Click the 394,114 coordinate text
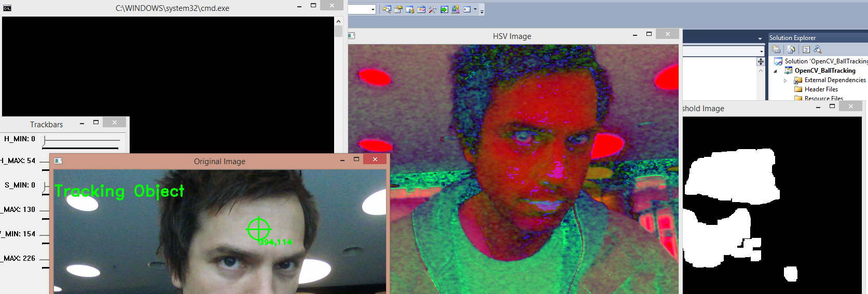 (x=275, y=242)
